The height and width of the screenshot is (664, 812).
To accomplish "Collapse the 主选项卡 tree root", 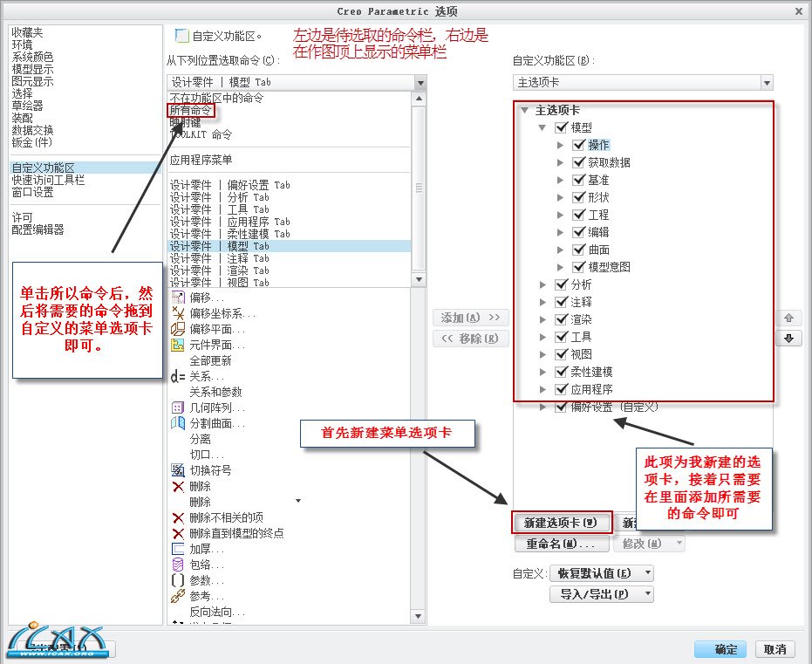I will 524,110.
